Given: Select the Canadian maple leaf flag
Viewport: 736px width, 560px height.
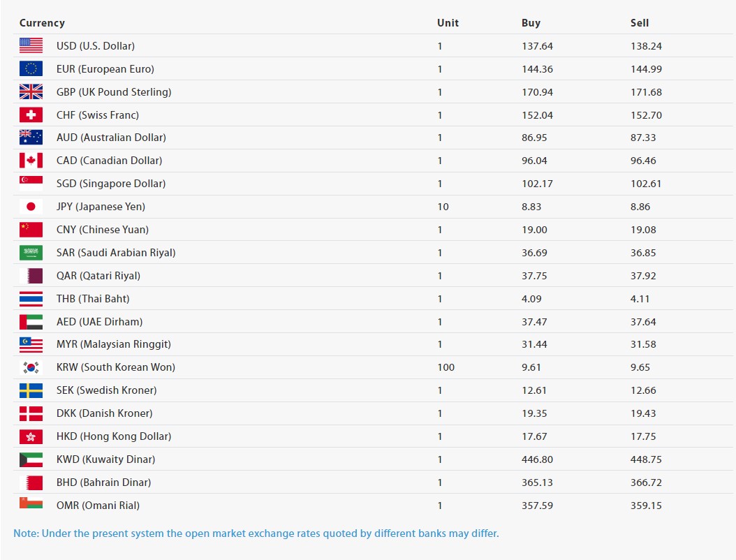Looking at the screenshot, I should pyautogui.click(x=31, y=161).
